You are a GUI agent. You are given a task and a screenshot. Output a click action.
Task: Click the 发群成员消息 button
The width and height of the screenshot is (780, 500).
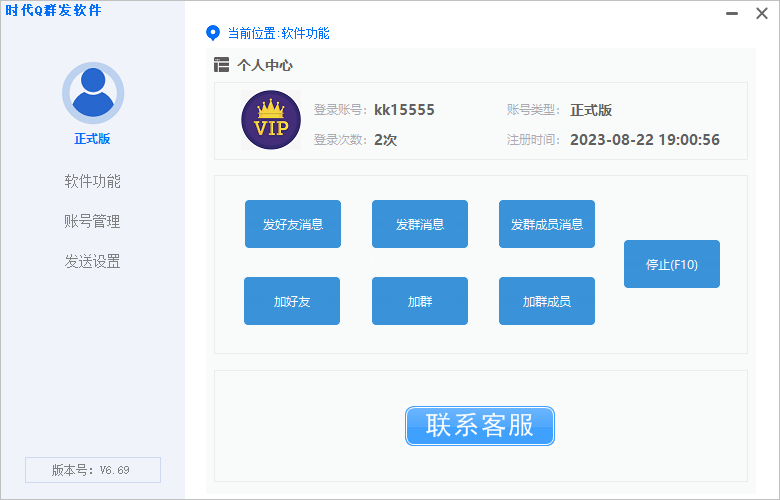[x=547, y=224]
